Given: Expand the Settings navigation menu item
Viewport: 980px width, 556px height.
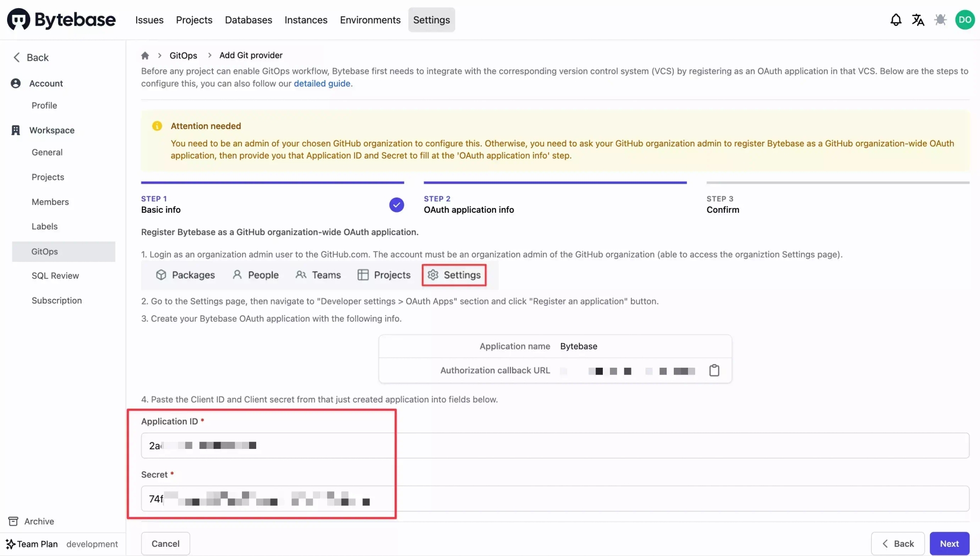Looking at the screenshot, I should [x=431, y=19].
